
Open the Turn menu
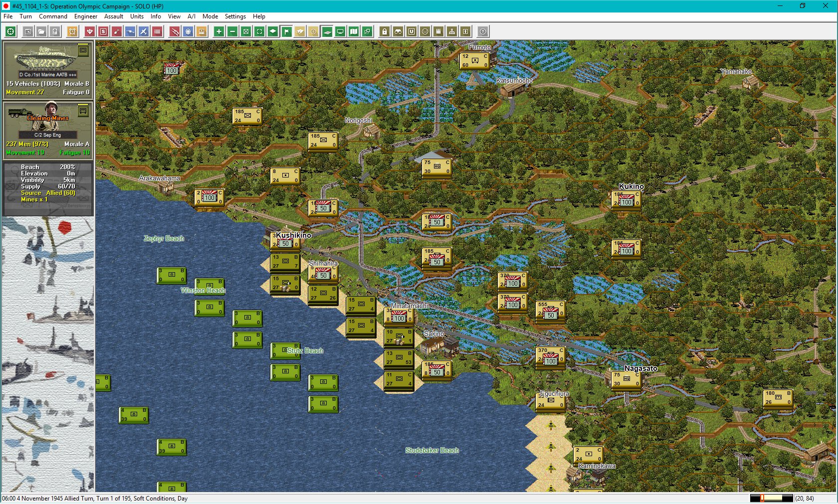(25, 16)
